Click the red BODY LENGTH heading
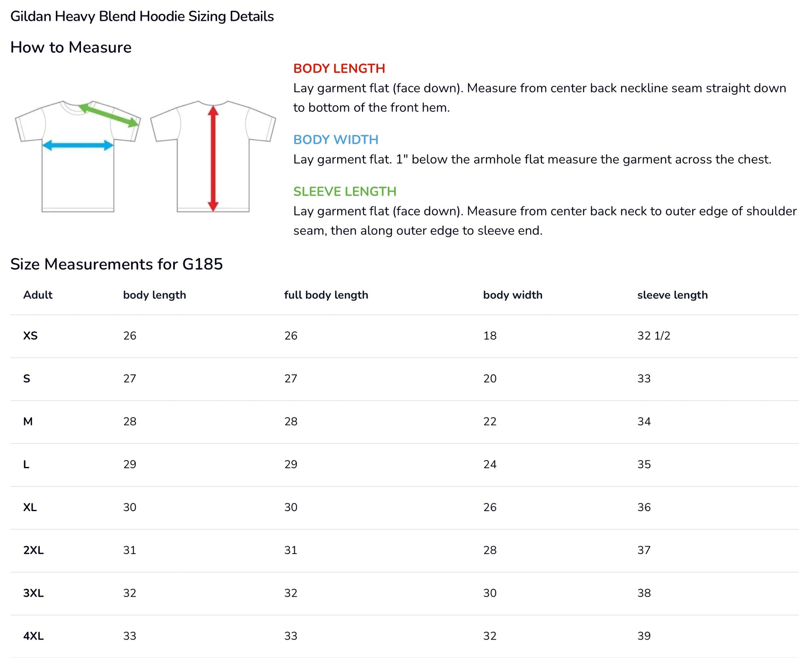812x658 pixels. (339, 68)
